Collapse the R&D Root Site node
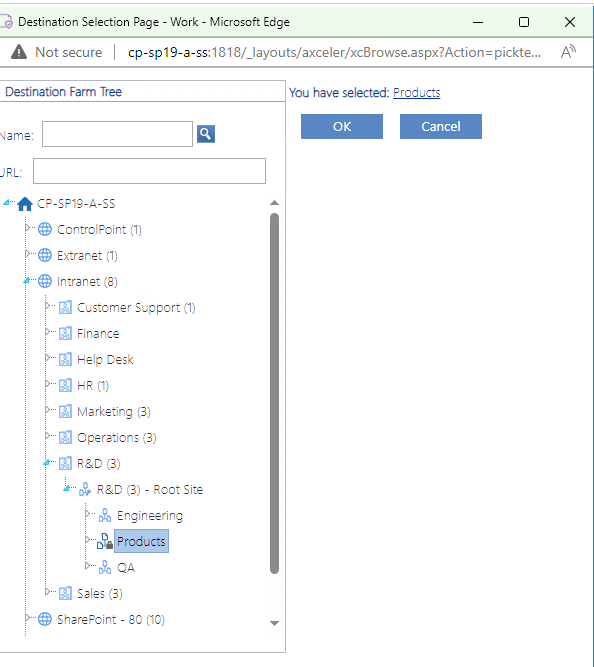Viewport: 594px width, 667px height. (x=67, y=488)
